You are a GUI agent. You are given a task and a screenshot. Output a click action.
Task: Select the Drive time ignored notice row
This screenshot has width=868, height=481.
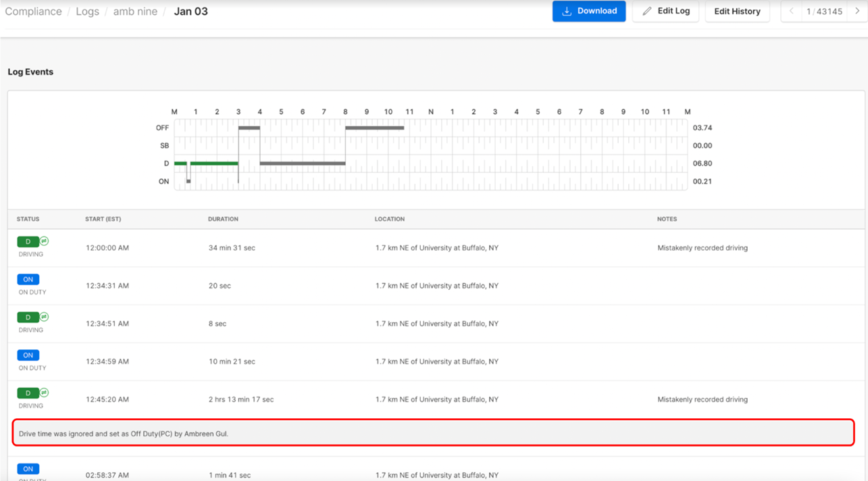coord(433,434)
